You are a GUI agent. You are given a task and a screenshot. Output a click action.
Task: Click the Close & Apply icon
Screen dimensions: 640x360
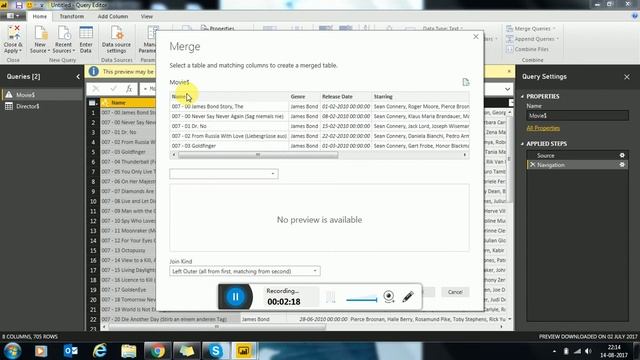(x=13, y=39)
